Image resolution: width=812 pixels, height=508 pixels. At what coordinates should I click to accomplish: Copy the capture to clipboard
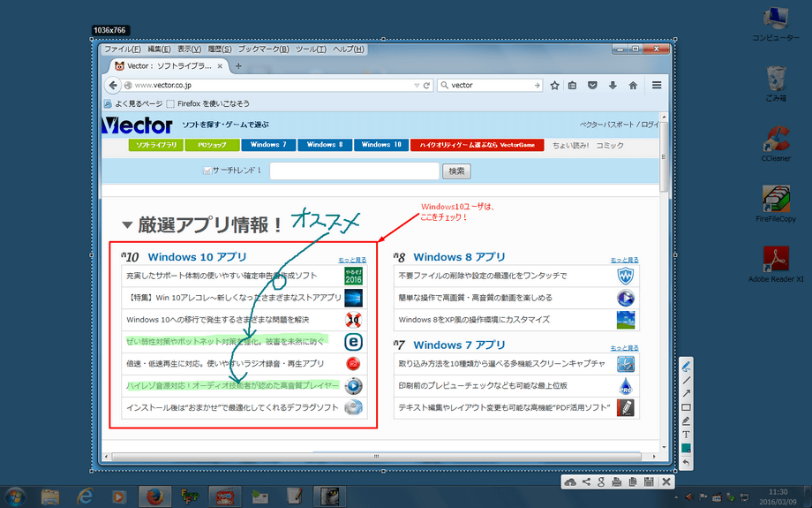[632, 482]
